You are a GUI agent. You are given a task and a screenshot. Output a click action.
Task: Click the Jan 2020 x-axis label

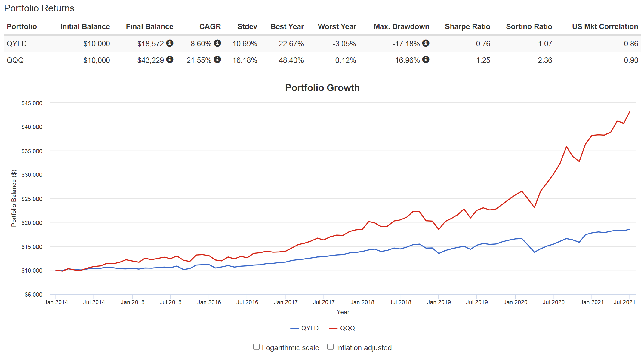click(515, 302)
